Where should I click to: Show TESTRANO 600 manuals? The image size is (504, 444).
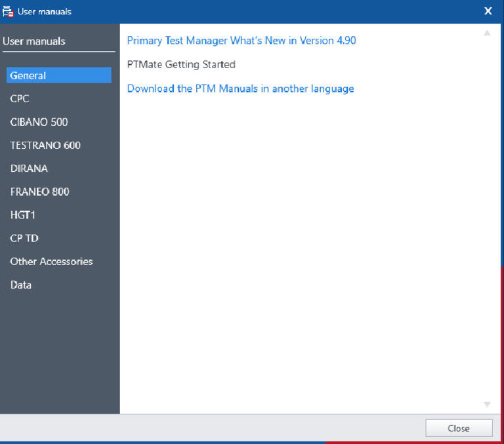(45, 145)
